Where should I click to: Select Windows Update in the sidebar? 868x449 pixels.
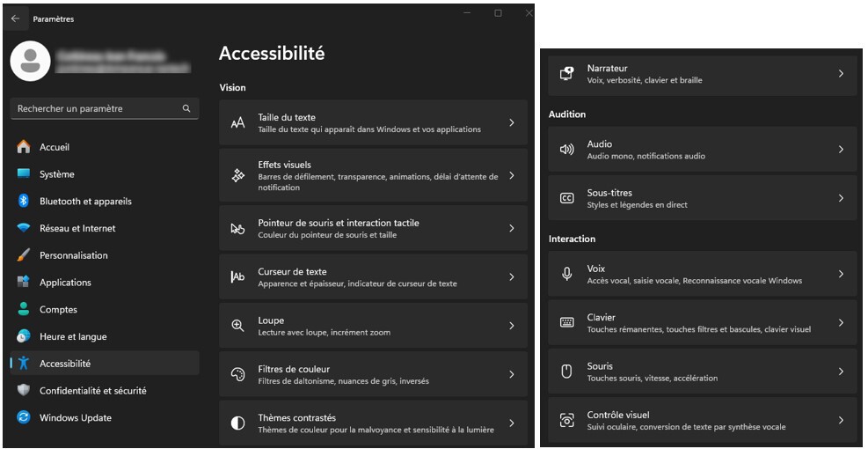[x=75, y=418]
